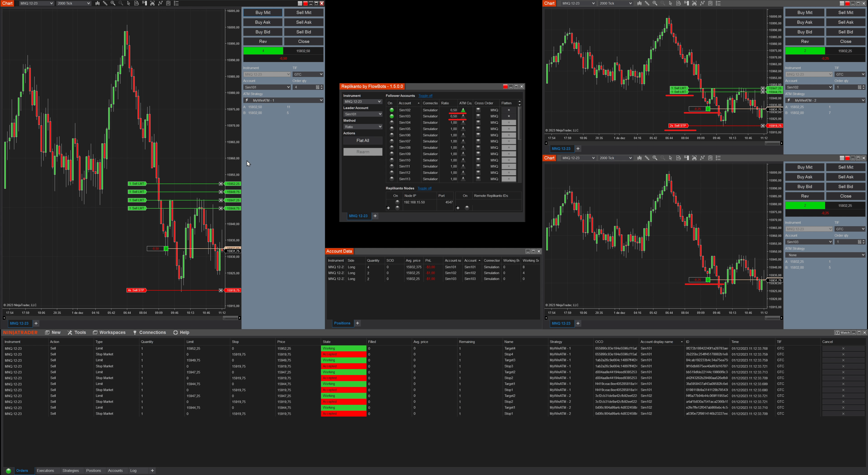This screenshot has height=475, width=868.
Task: Open Data Box icon in Sim101 chart toolbar
Action: (x=136, y=3)
